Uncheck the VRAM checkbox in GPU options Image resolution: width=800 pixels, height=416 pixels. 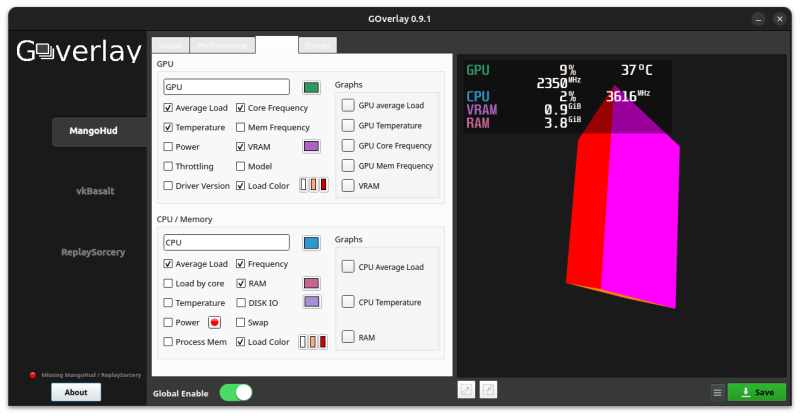point(240,146)
